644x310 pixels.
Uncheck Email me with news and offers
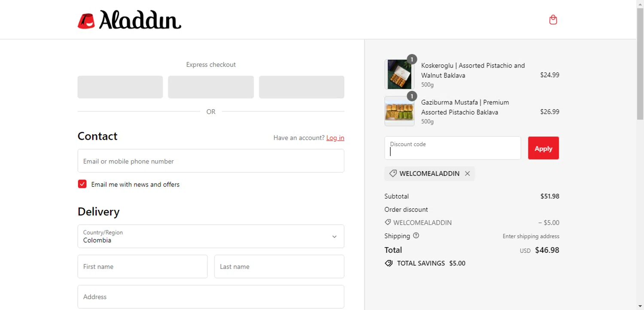point(82,184)
